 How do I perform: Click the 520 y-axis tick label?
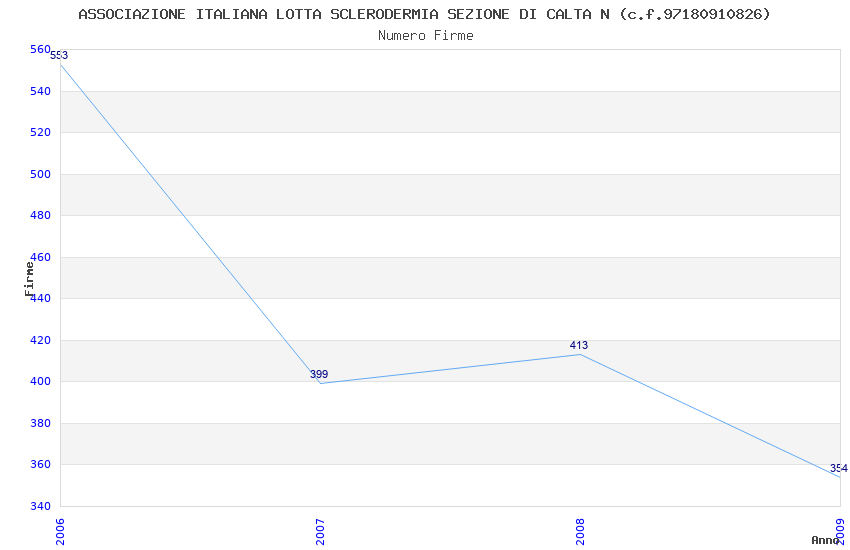coord(40,132)
